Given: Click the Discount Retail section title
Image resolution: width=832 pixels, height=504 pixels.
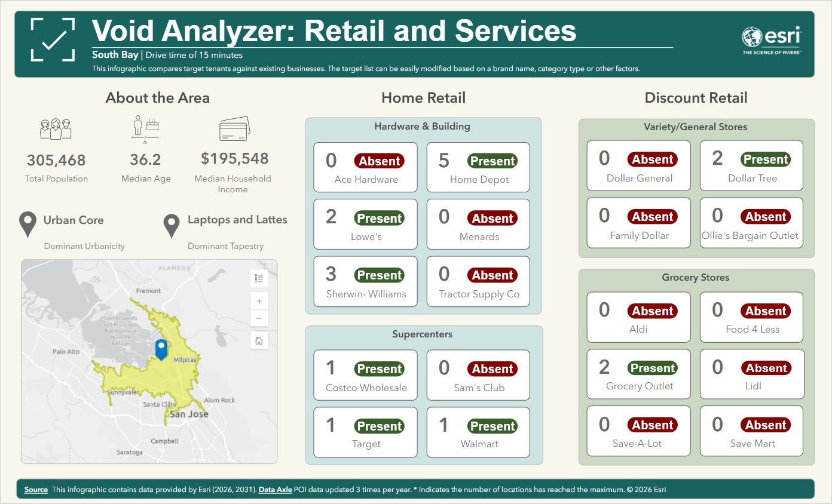Looking at the screenshot, I should pos(696,98).
